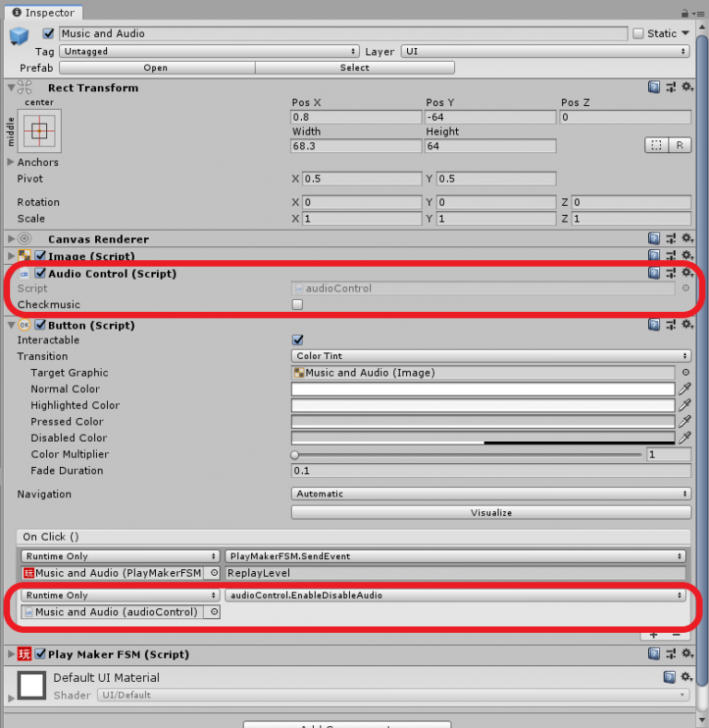This screenshot has width=709, height=728.
Task: Click the Rect Transform anchor preset icon
Action: [39, 131]
